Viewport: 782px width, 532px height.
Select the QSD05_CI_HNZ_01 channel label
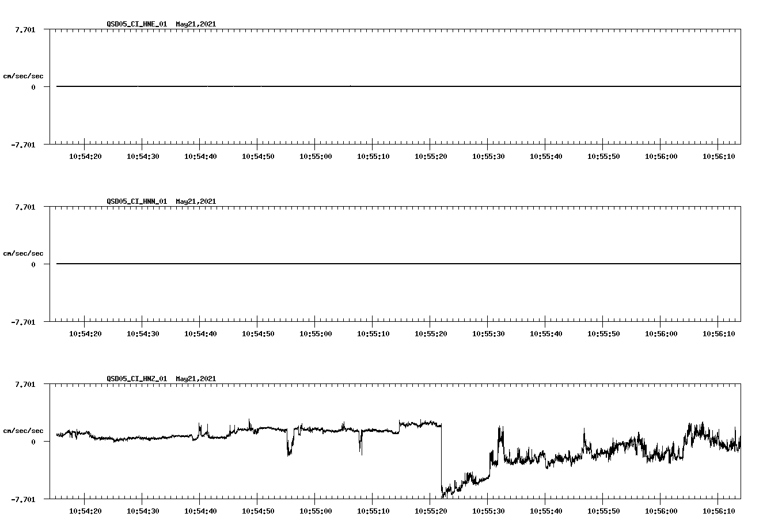point(136,379)
